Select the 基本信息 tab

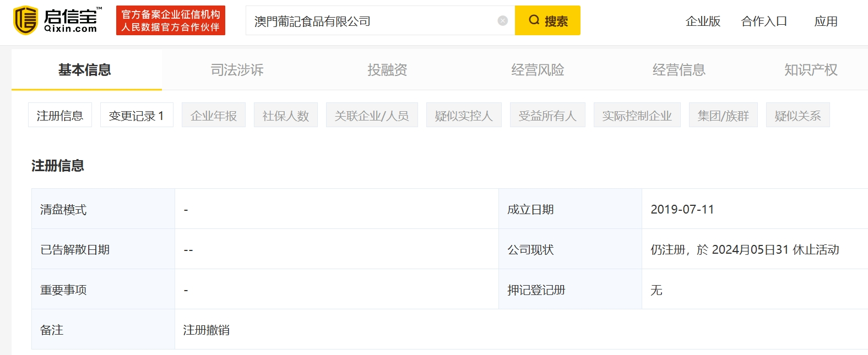tap(85, 70)
